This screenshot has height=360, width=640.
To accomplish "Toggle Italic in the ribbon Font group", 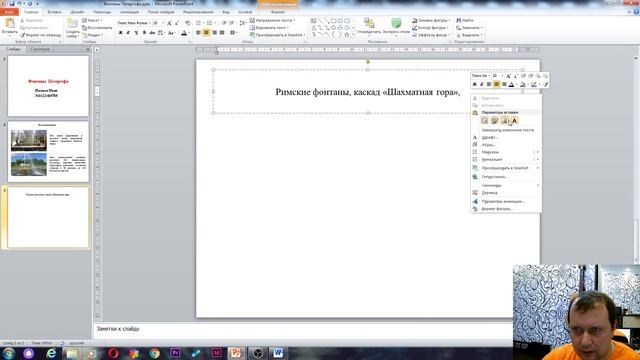I will pyautogui.click(x=128, y=33).
